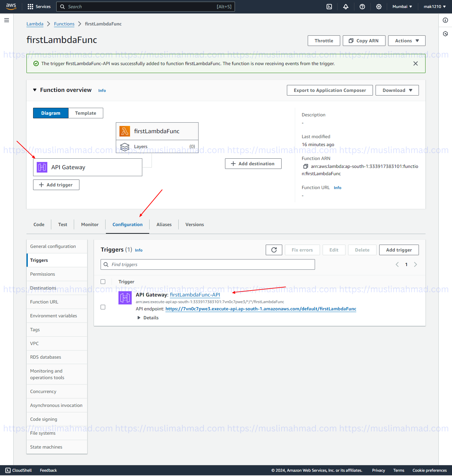Click the AWS home logo
This screenshot has height=476, width=452.
pyautogui.click(x=11, y=7)
